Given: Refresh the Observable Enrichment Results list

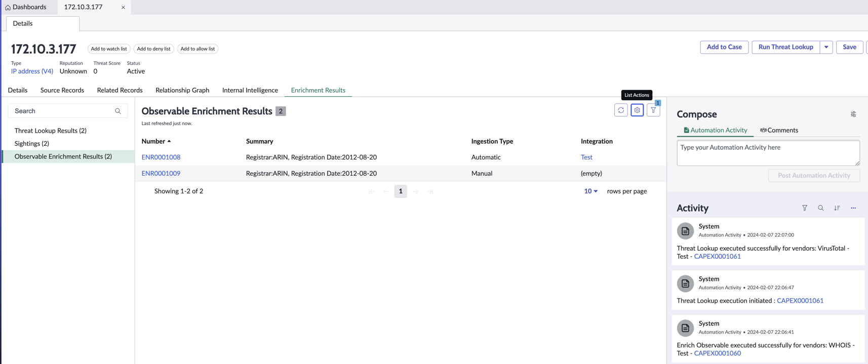Looking at the screenshot, I should [621, 110].
